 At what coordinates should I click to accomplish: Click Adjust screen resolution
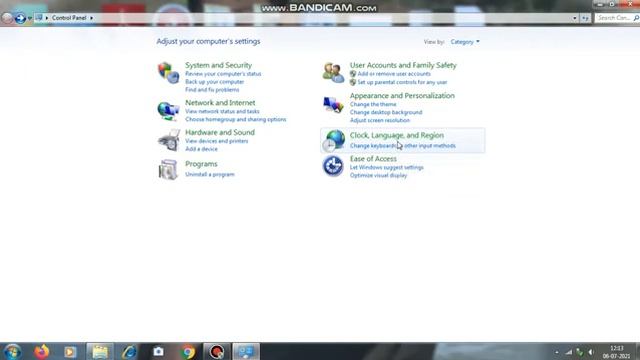click(380, 120)
